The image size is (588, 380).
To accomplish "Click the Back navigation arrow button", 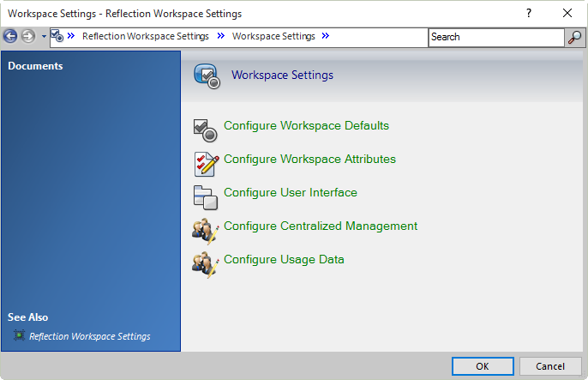I will click(x=10, y=36).
